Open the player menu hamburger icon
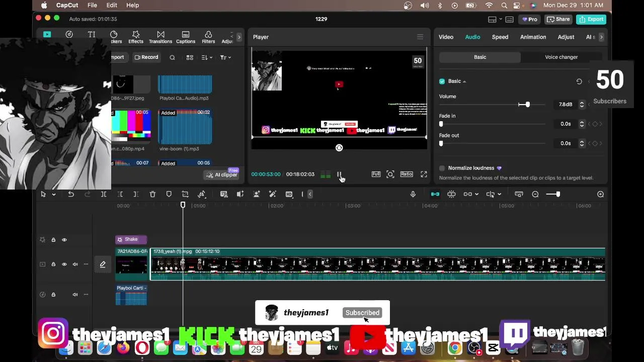Screen dimensions: 644x362 click(420, 37)
